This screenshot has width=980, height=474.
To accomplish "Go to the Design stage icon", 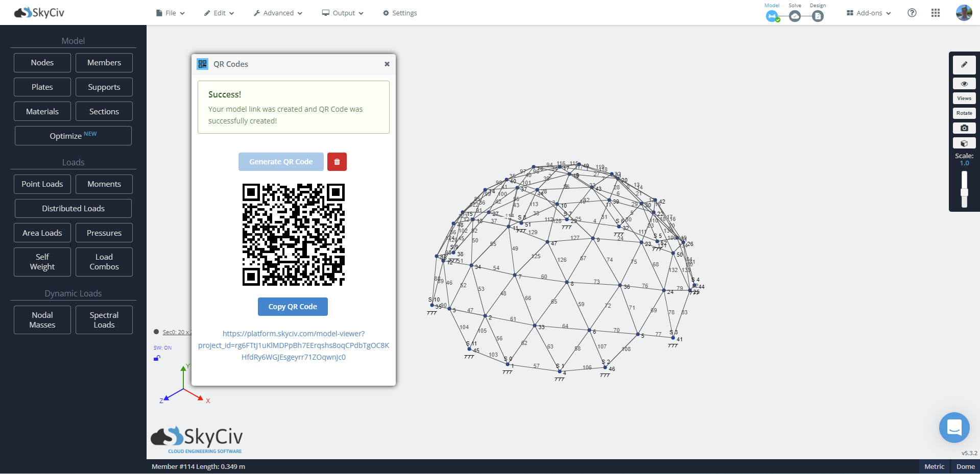I will (x=818, y=16).
